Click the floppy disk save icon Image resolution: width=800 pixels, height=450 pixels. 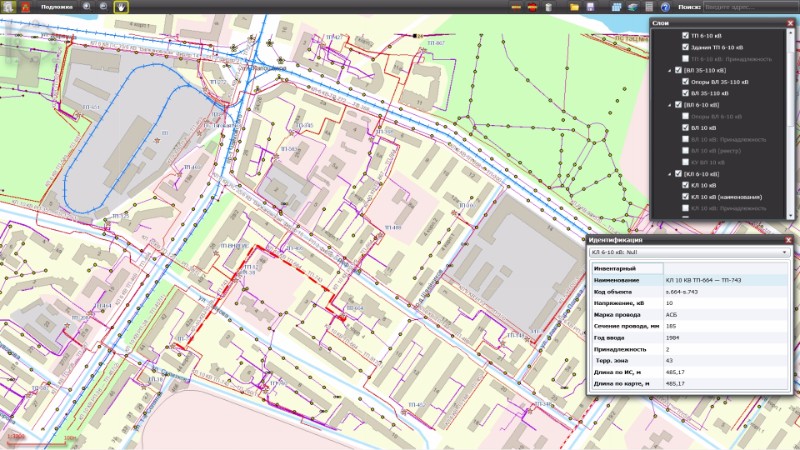coord(592,7)
